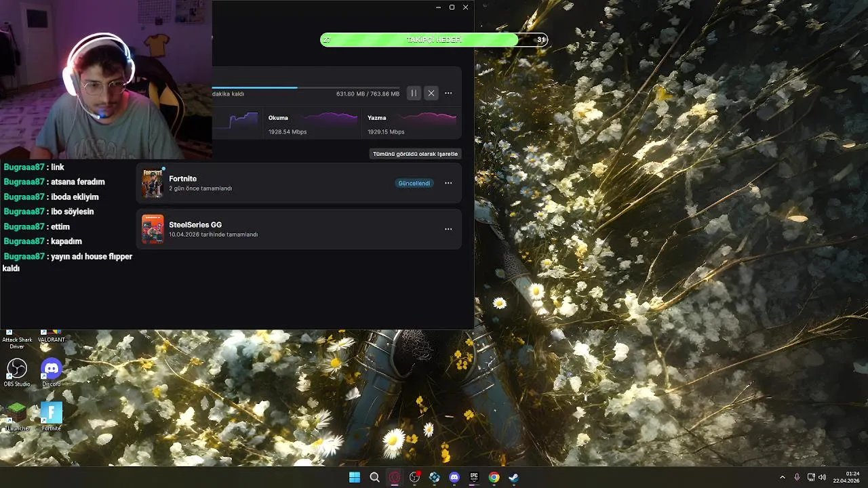
Task: Open the Windows Start menu
Action: click(x=355, y=477)
